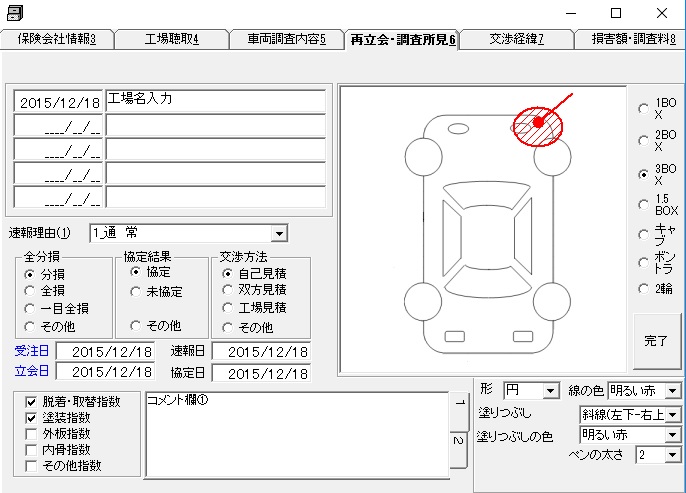Click the application icon in title bar
686x493 pixels.
point(14,13)
